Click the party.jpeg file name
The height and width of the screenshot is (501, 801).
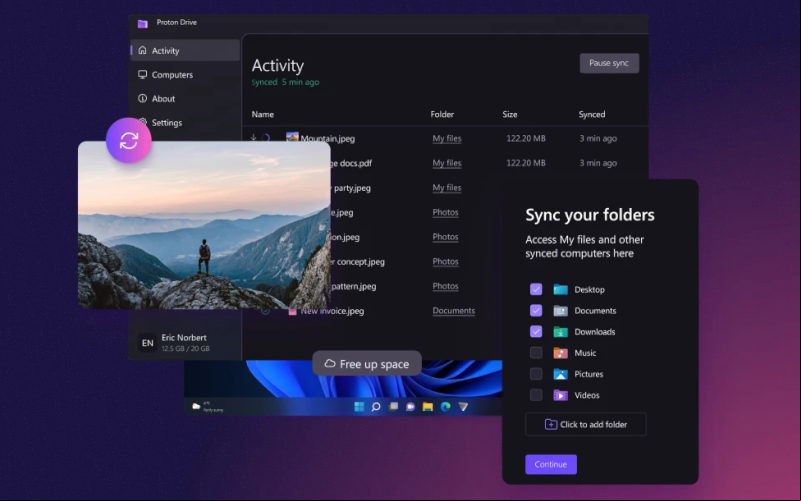(351, 188)
